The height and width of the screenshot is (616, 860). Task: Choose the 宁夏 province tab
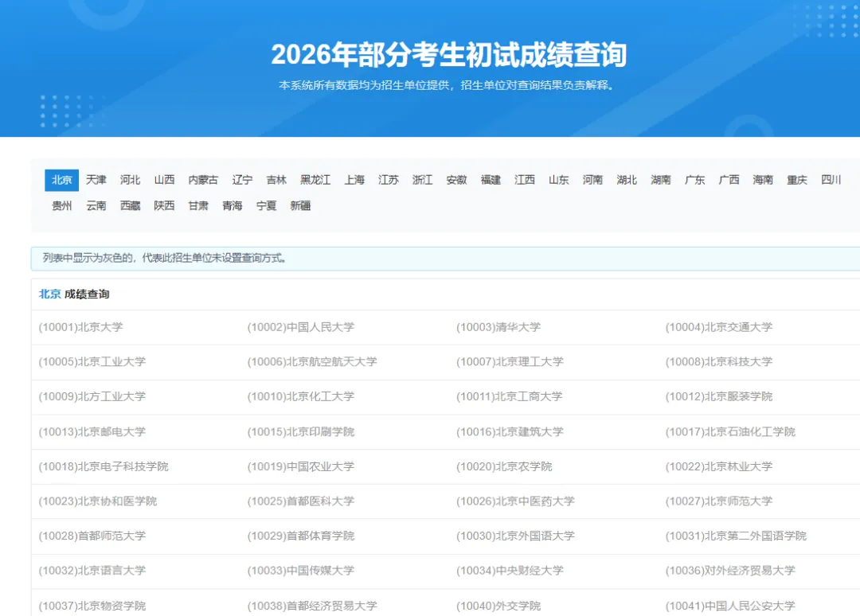coord(266,205)
